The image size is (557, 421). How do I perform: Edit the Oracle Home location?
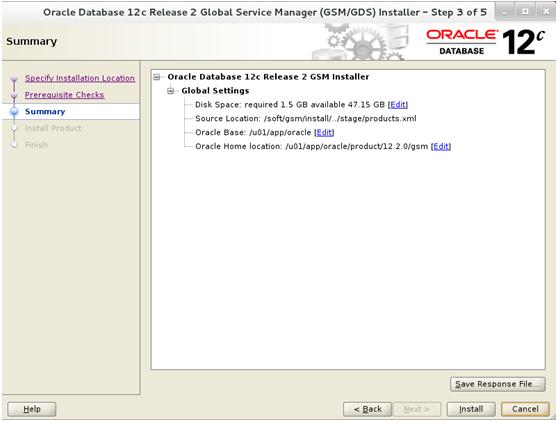(x=441, y=146)
